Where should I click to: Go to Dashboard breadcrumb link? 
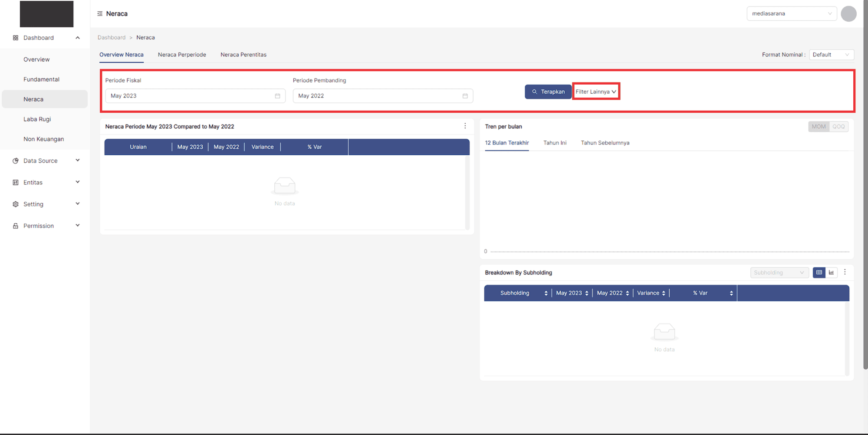[x=112, y=38]
